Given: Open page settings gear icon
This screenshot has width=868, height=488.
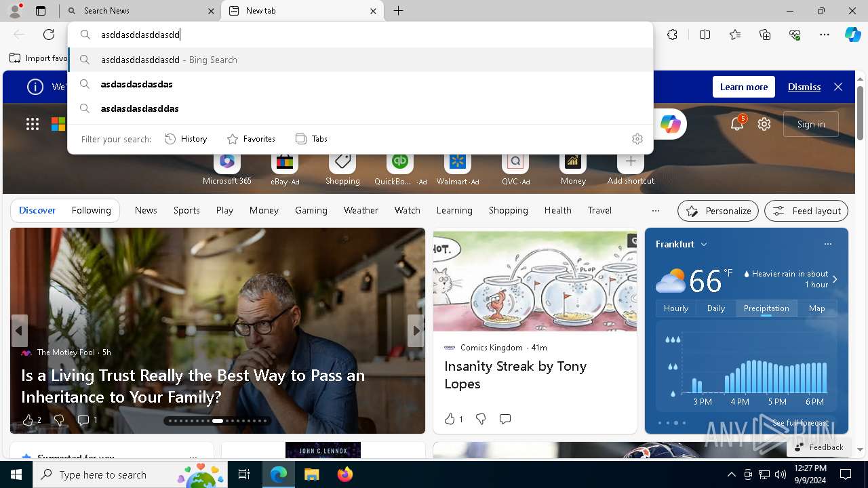Looking at the screenshot, I should pyautogui.click(x=764, y=124).
